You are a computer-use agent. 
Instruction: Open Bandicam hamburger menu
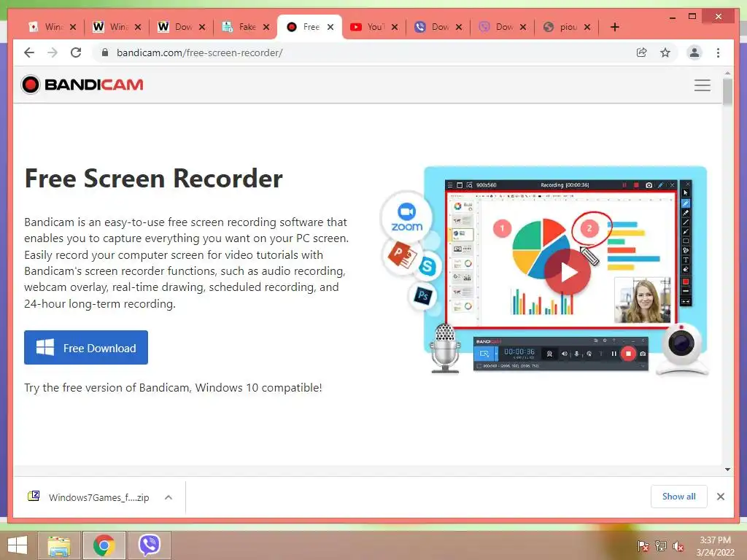point(703,85)
